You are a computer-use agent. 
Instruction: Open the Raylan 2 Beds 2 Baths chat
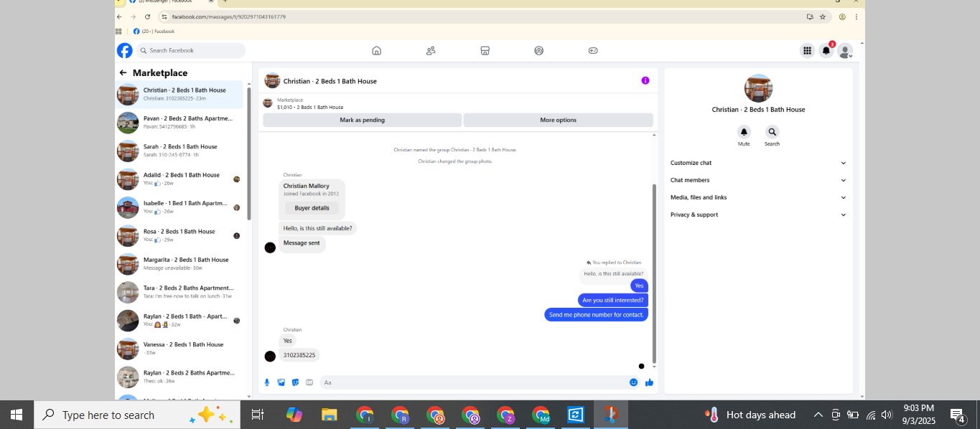tap(179, 377)
